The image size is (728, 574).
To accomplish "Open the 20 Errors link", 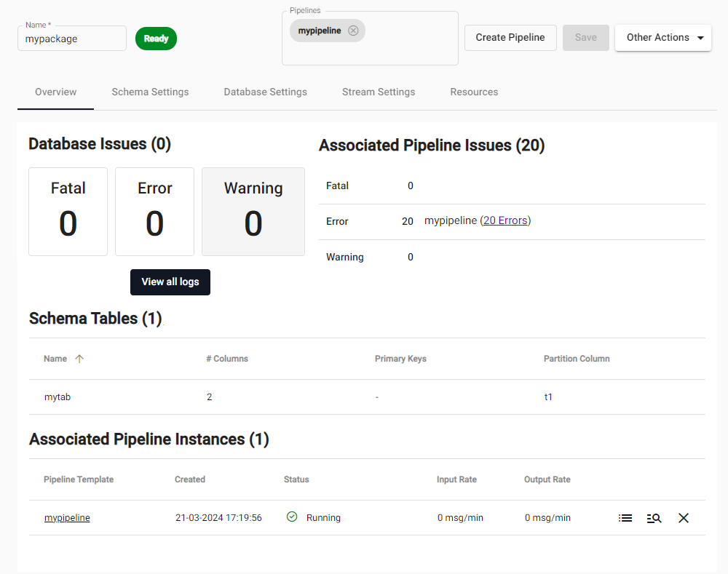I will [x=505, y=220].
